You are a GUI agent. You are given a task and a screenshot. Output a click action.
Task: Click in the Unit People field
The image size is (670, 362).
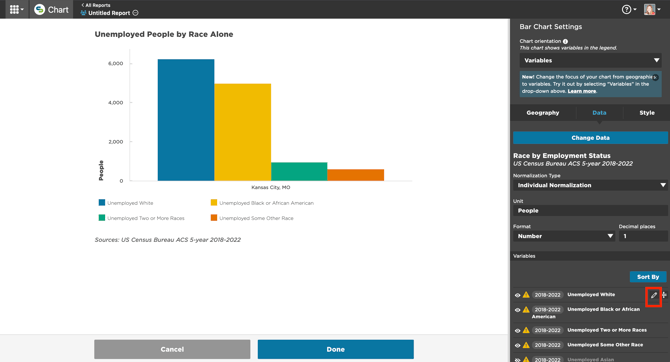pyautogui.click(x=590, y=211)
